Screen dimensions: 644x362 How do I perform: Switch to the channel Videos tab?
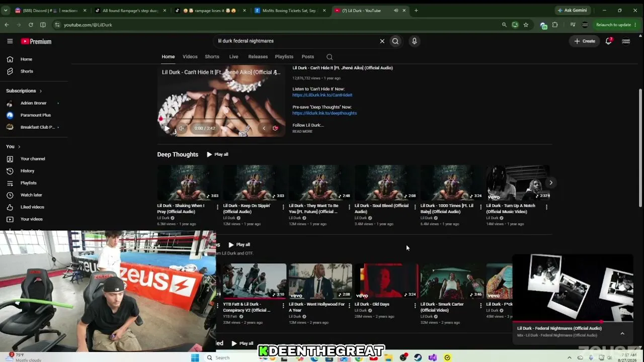[x=190, y=57]
